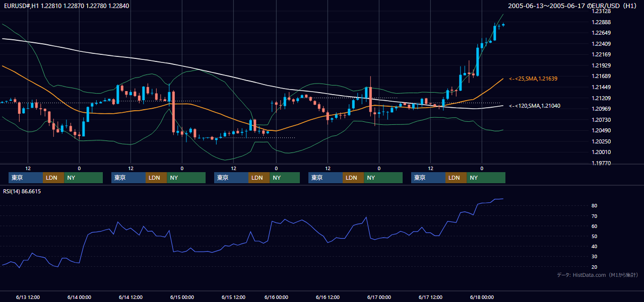Click RSI scale value 20

595,267
